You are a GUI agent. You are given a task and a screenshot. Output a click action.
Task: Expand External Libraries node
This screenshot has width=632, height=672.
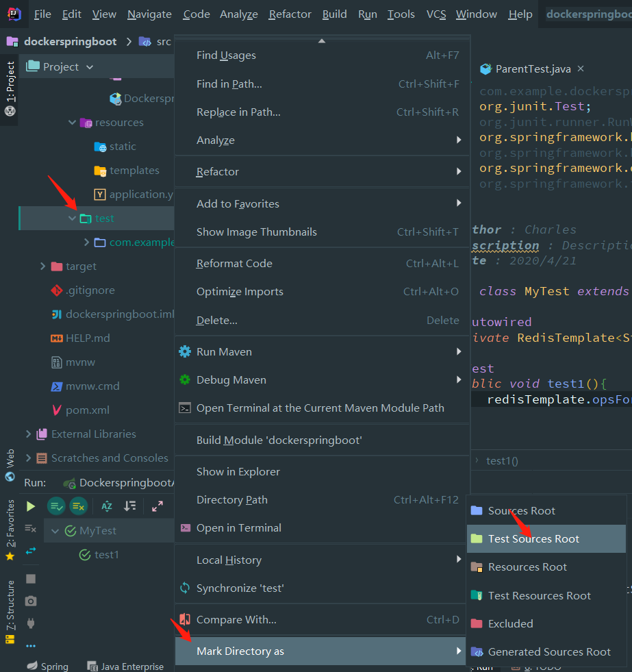[x=28, y=434]
